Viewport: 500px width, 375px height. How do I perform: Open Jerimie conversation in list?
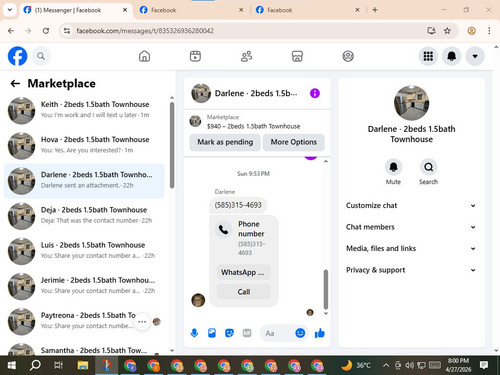[x=84, y=286]
